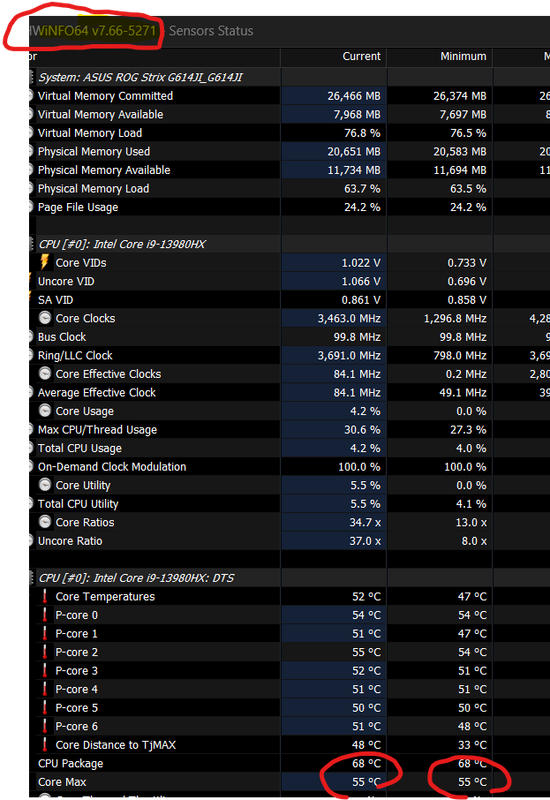This screenshot has height=800, width=550.
Task: Select the Core Effective Clocks row label
Action: 108,374
